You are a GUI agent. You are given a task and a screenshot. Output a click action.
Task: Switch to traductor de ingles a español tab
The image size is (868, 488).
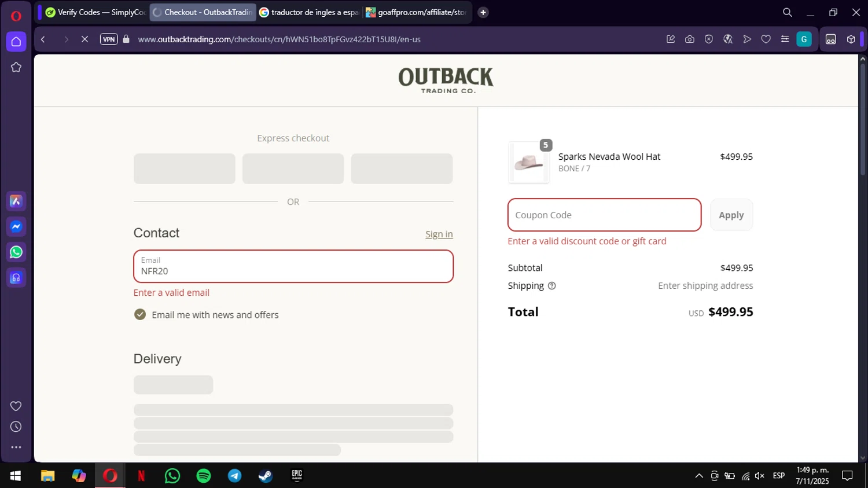click(309, 12)
